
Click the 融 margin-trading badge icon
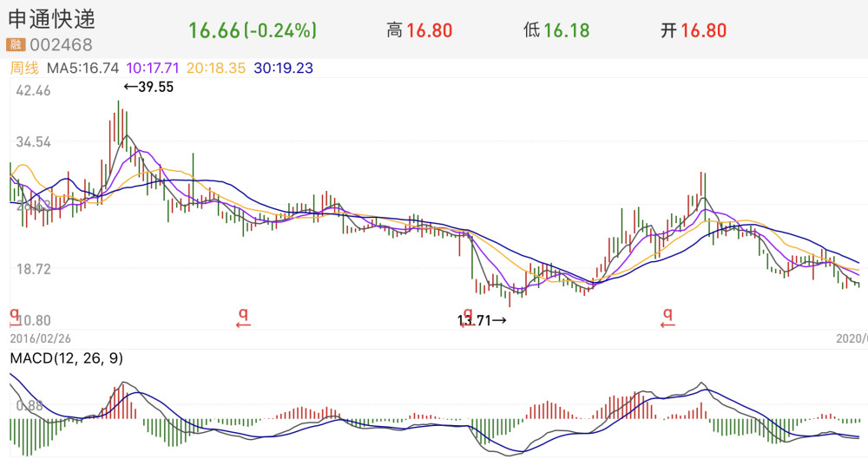coord(16,44)
